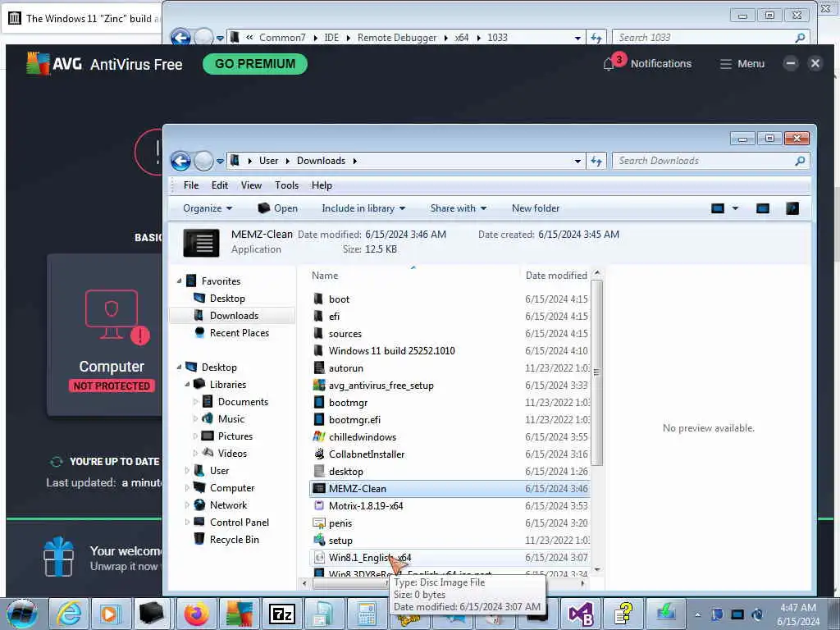
Task: Select Recycle Bin in the navigation tree
Action: click(x=234, y=540)
